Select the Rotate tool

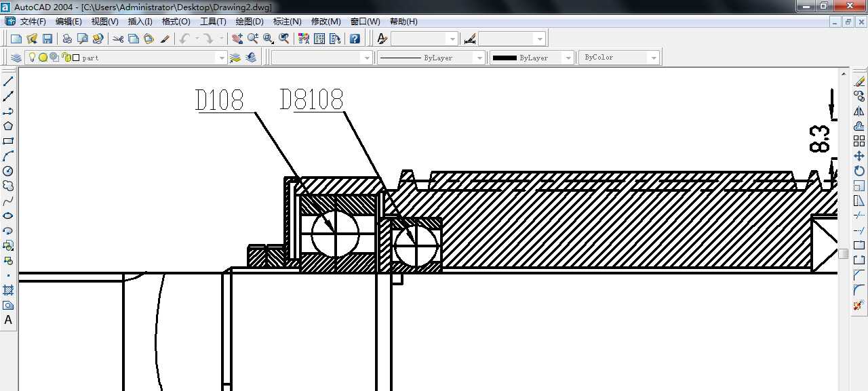(859, 171)
